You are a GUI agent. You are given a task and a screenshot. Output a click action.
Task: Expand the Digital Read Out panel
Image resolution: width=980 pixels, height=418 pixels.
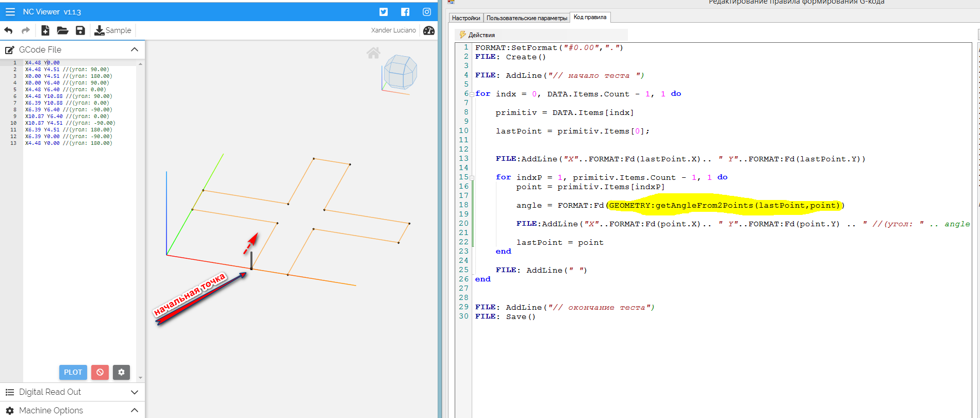pos(135,392)
